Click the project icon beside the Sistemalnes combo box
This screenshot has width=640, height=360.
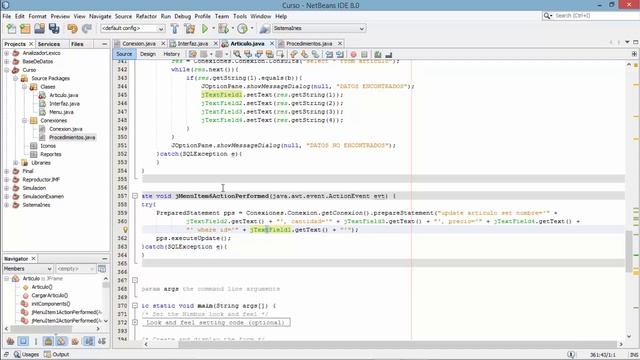coord(264,29)
